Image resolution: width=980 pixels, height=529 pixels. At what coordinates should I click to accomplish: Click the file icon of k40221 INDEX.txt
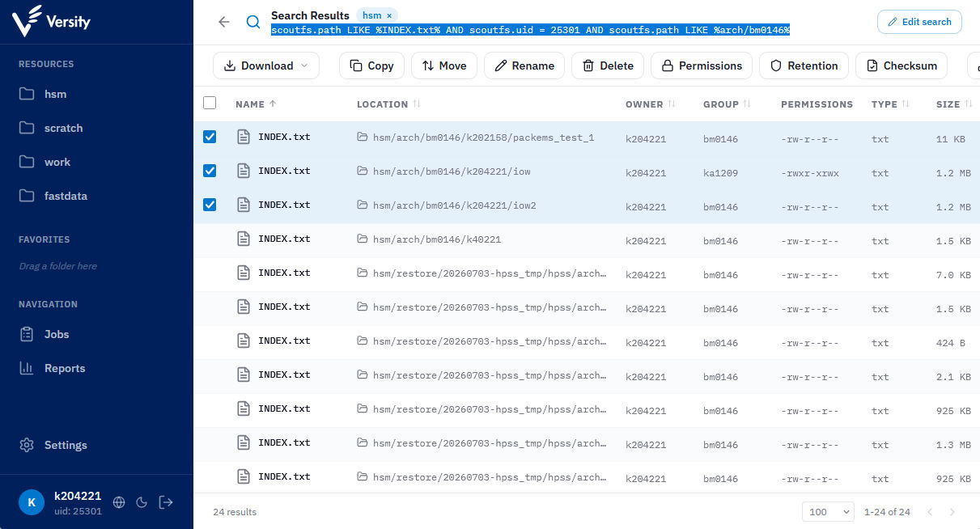click(243, 239)
